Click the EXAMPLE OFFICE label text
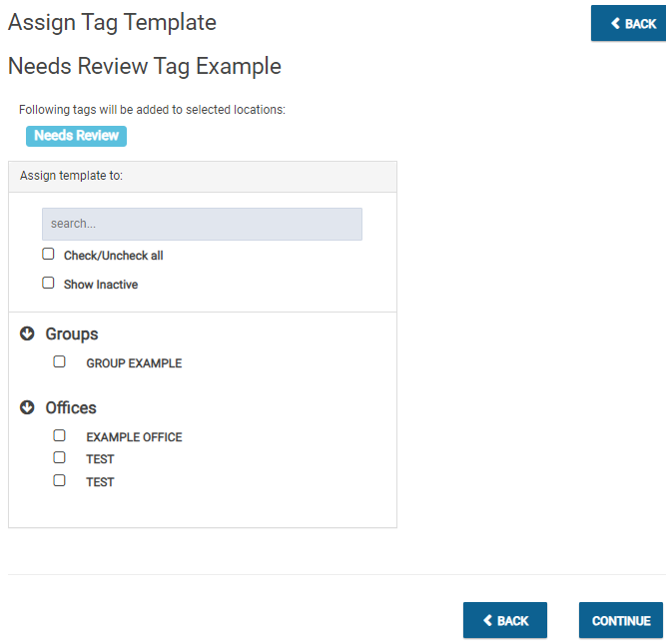The height and width of the screenshot is (644, 666). [134, 437]
